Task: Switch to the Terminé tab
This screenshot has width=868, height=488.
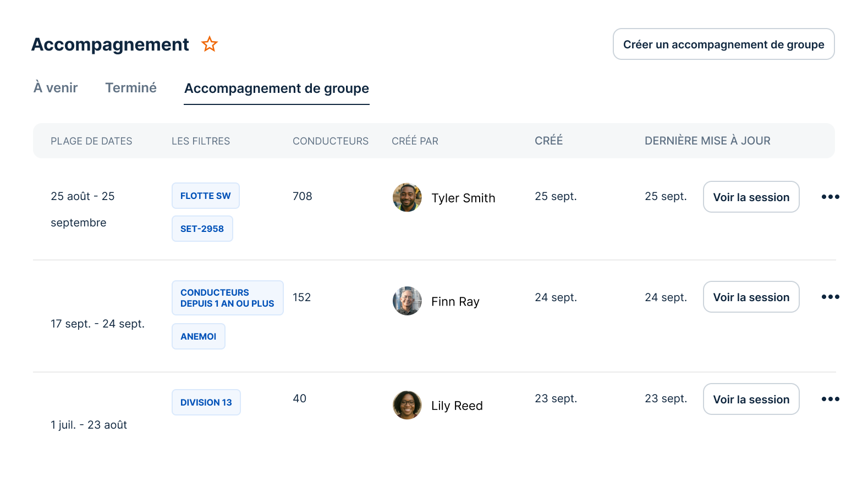Action: pos(131,88)
